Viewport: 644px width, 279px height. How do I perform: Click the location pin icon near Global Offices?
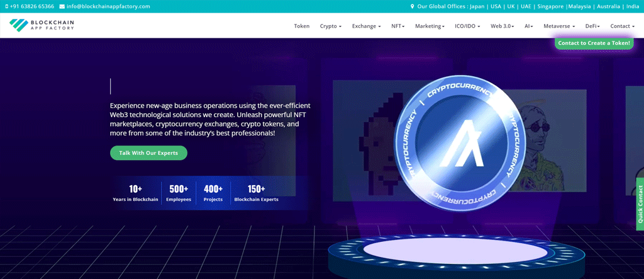pyautogui.click(x=413, y=6)
